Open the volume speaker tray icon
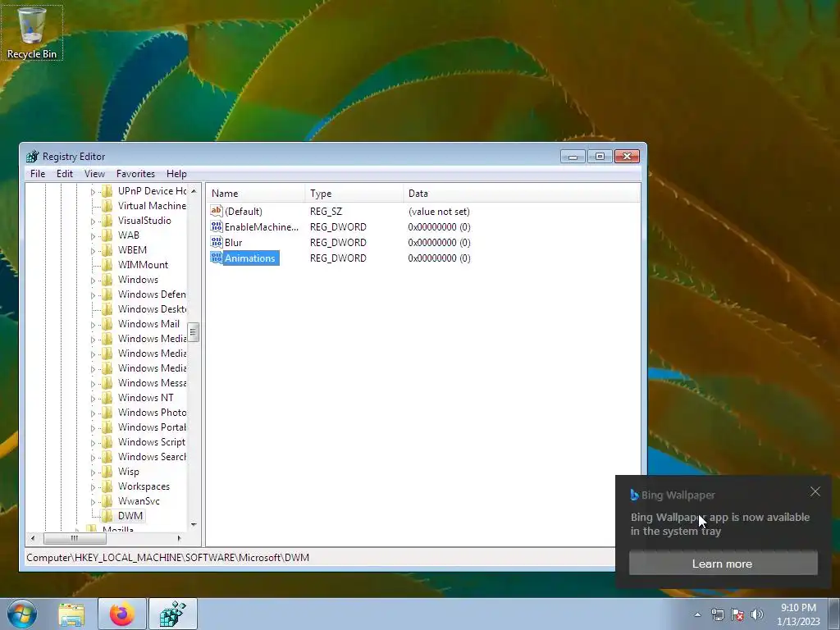This screenshot has height=630, width=840. 756,614
